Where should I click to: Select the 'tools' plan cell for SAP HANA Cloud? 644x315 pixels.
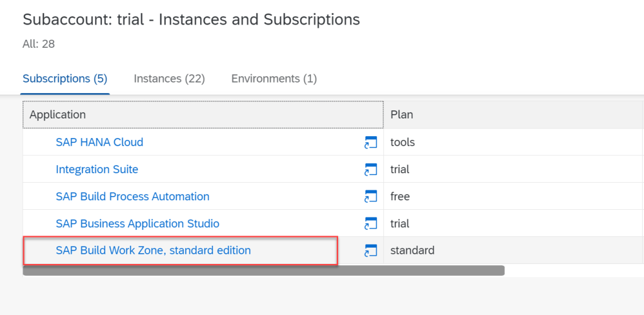tap(403, 142)
